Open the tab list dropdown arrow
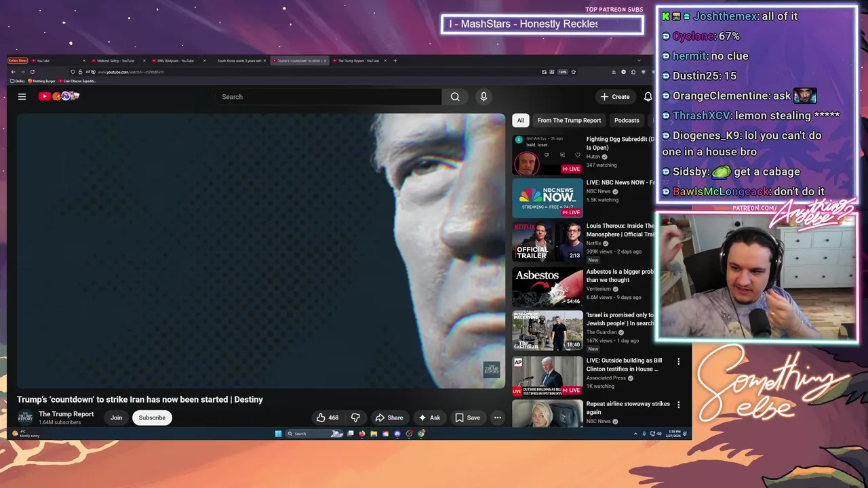Image resolution: width=868 pixels, height=488 pixels. click(x=639, y=60)
